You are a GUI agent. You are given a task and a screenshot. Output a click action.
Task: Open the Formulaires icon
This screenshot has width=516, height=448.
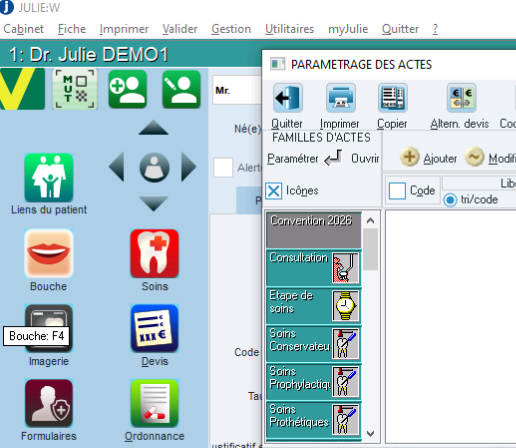tap(49, 403)
